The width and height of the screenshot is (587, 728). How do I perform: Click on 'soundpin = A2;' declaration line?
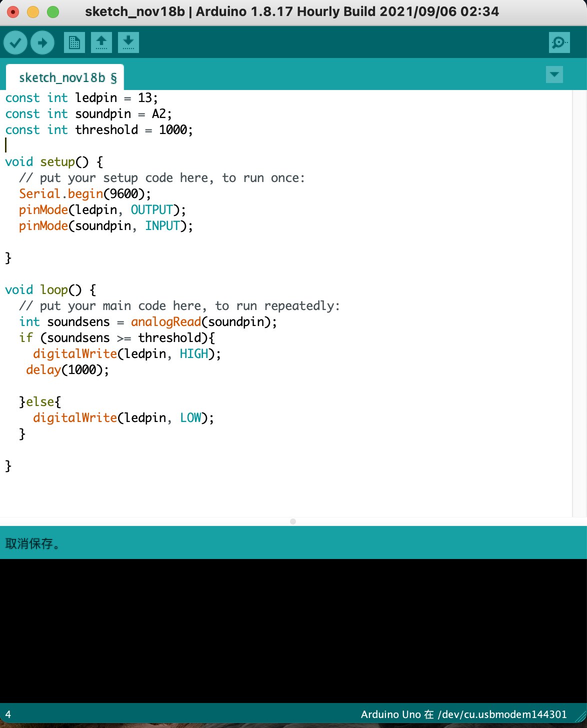[88, 114]
